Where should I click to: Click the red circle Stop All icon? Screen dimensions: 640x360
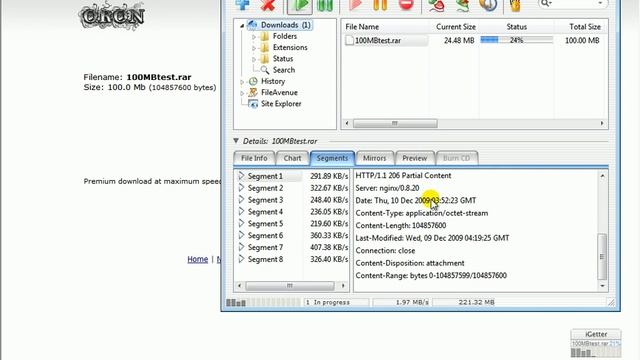(x=406, y=4)
